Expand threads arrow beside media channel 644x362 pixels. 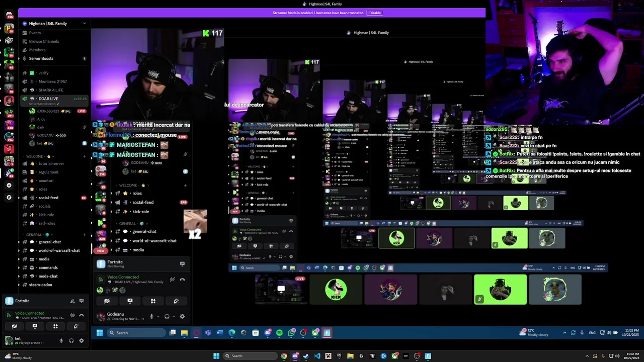click(19, 259)
